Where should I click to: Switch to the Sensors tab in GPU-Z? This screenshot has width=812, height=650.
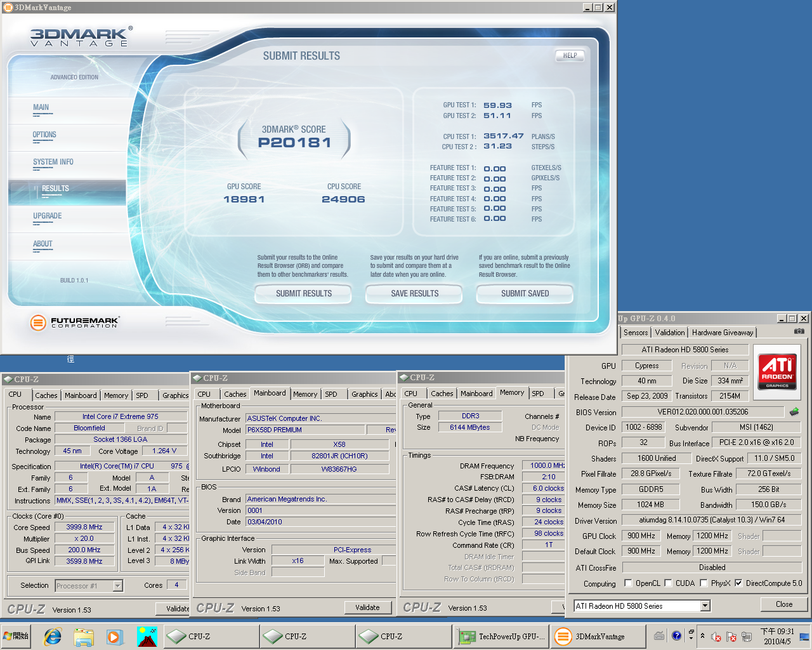(x=636, y=333)
